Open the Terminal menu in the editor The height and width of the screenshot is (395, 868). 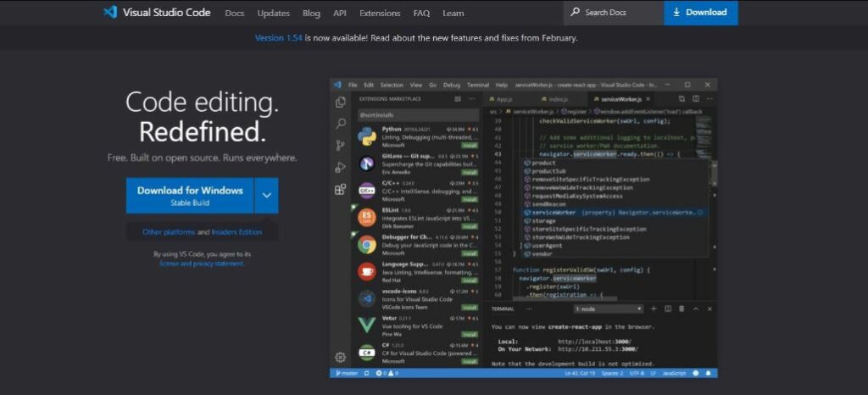[478, 86]
